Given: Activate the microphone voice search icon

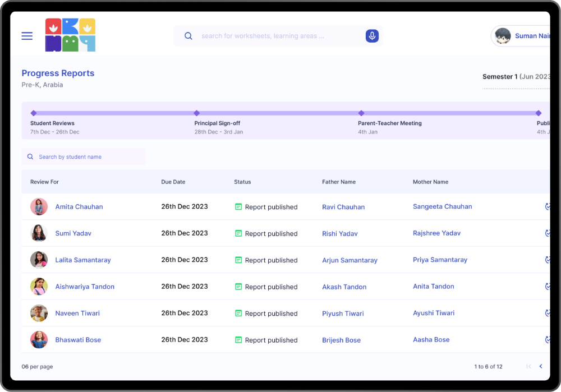Looking at the screenshot, I should [371, 36].
